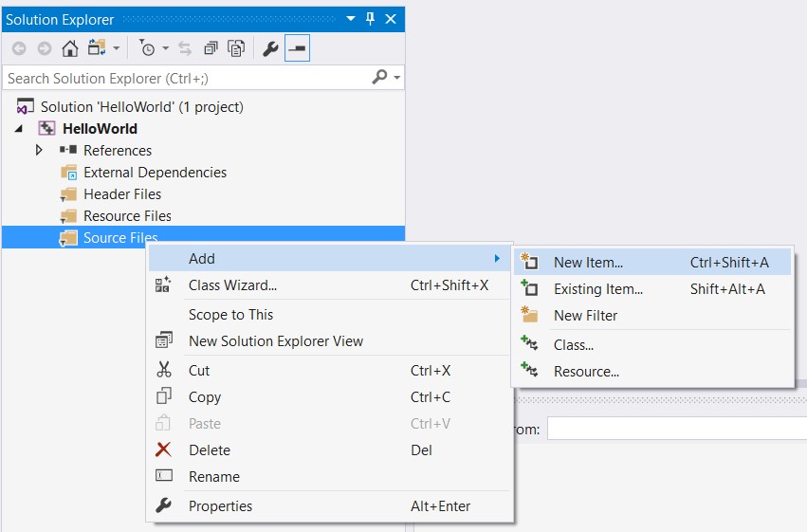Click the Sync with Active Document icon
The width and height of the screenshot is (807, 532).
coord(185,48)
